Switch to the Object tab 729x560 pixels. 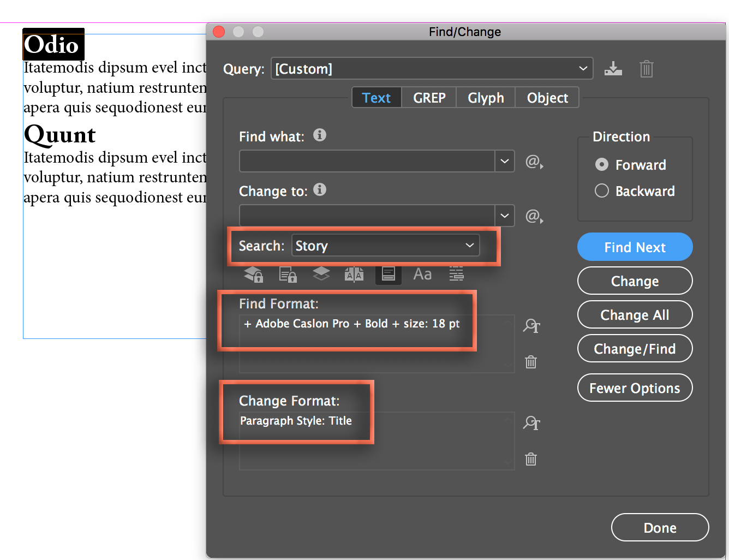[547, 98]
